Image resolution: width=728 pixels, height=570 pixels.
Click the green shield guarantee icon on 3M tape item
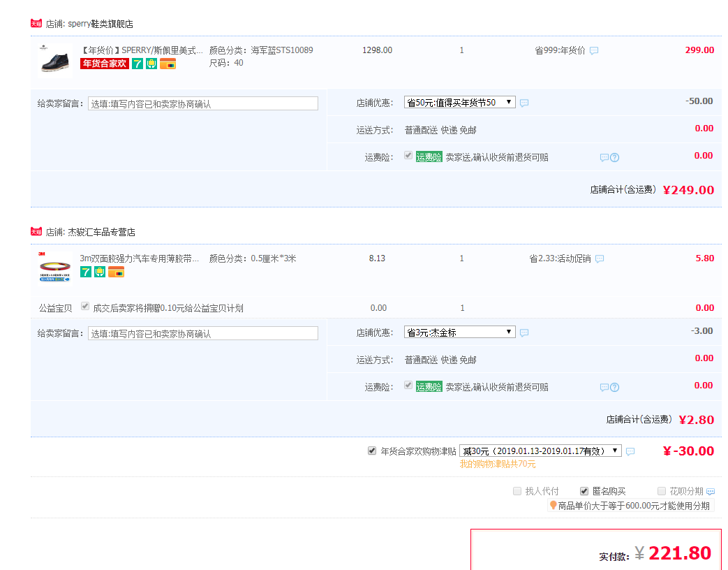(100, 272)
